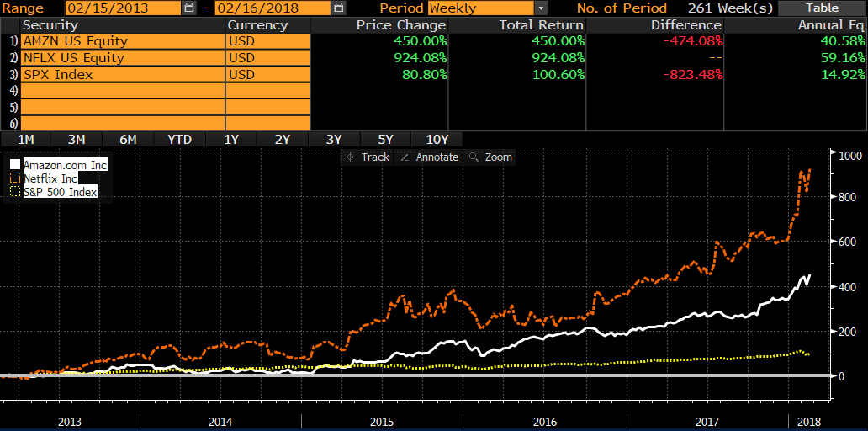Activate the Track crosshair tool
Image resolution: width=868 pixels, height=431 pixels.
tap(367, 157)
